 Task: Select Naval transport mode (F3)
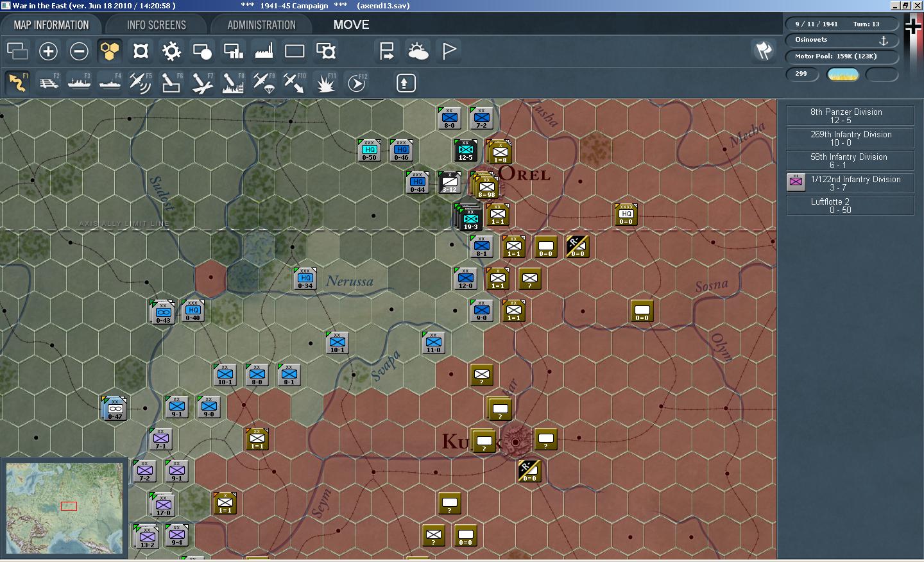(79, 83)
